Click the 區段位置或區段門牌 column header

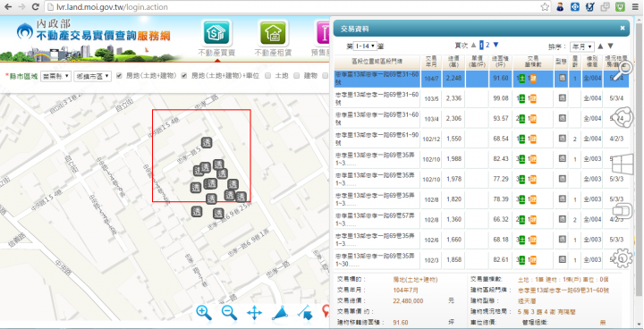coord(377,61)
